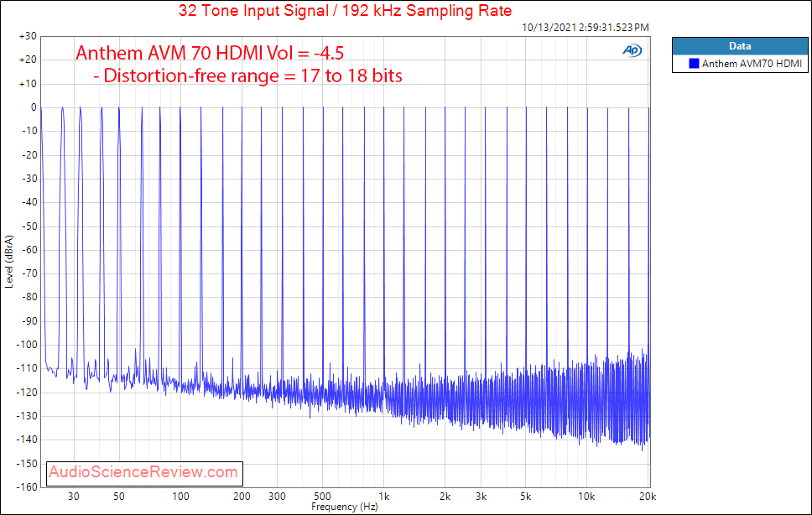Click the 1k frequency axis label
Viewport: 812px width, 515px height.
(383, 497)
